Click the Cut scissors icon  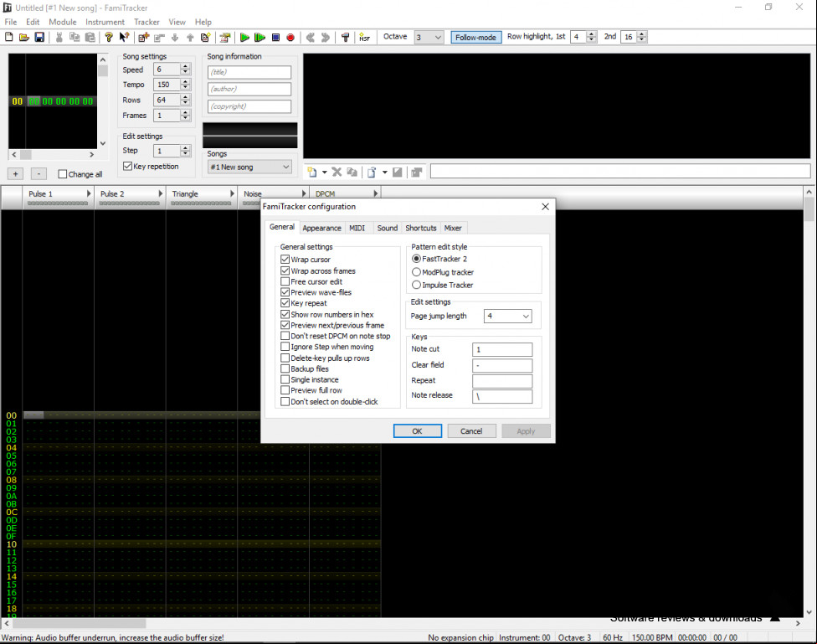pos(59,37)
